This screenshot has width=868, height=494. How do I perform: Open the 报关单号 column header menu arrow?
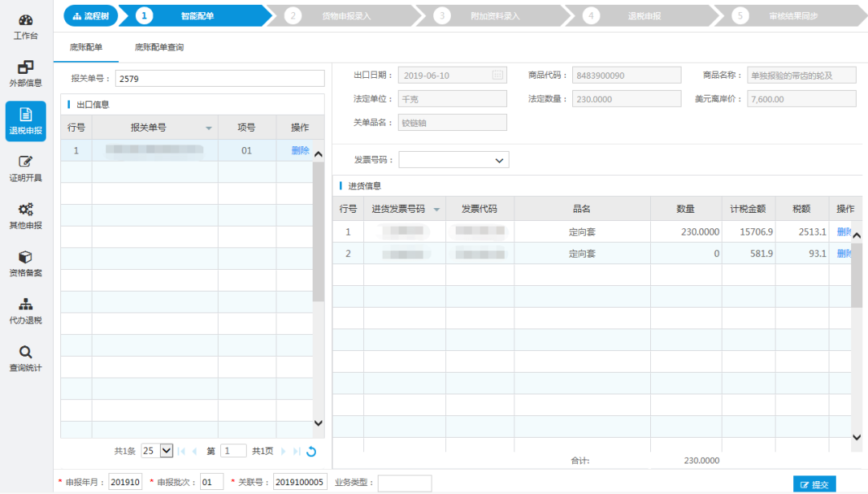point(209,128)
